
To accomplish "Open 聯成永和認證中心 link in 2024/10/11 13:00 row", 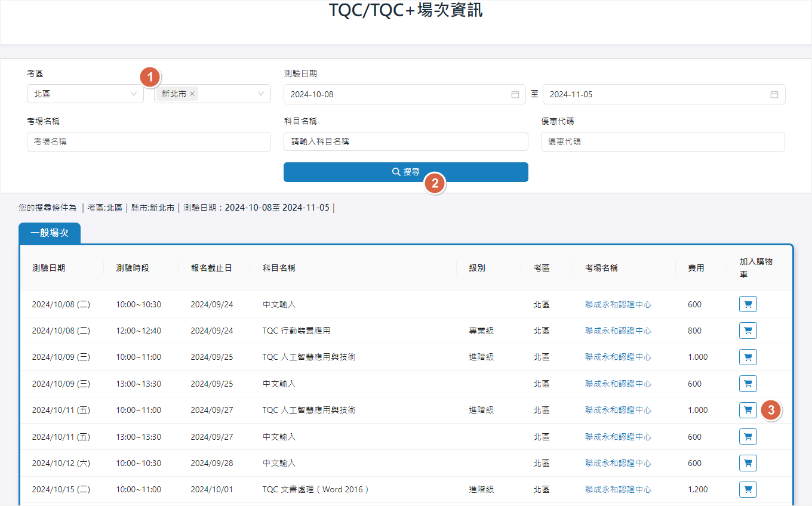I will 618,437.
